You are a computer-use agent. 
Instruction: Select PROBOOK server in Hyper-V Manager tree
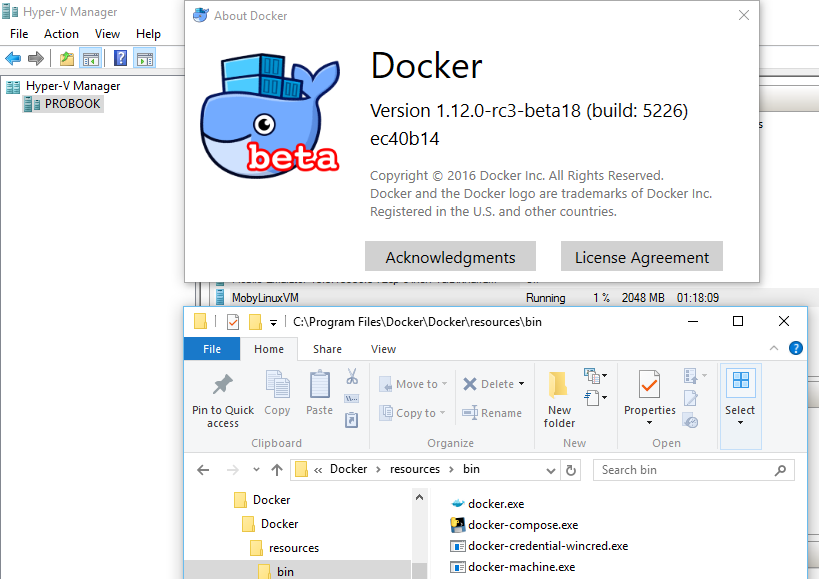63,104
